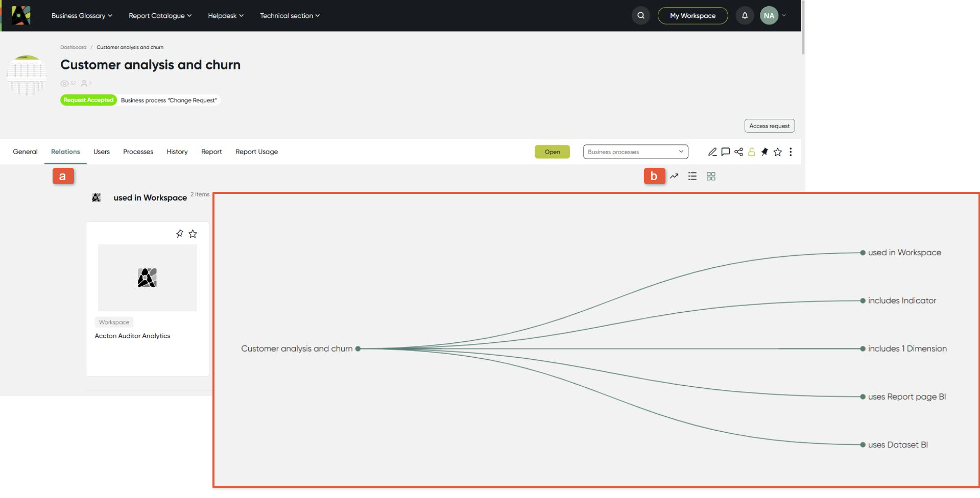980x498 pixels.
Task: Switch to grid card view icon
Action: (x=711, y=176)
